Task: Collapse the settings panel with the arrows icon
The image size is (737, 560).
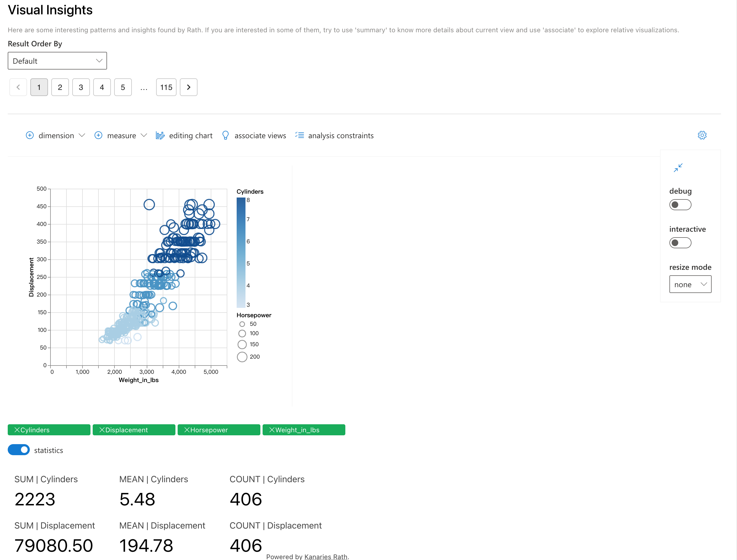Action: point(678,168)
